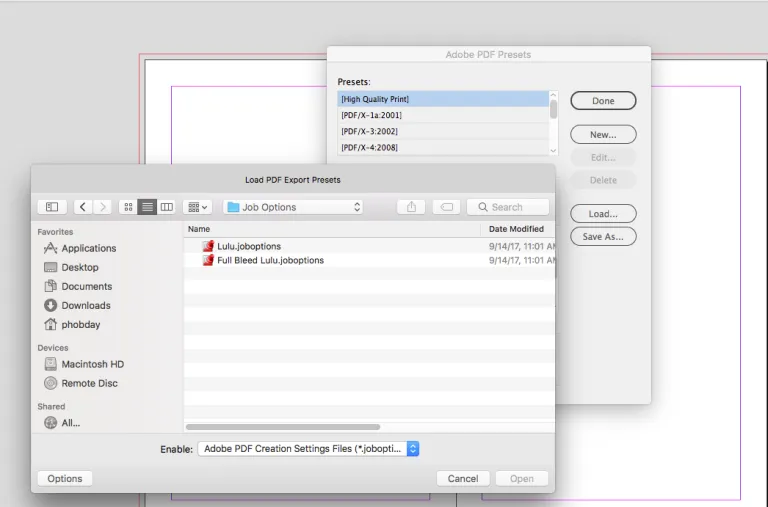Select the Lulu.joboptions file name
This screenshot has width=768, height=507.
249,246
